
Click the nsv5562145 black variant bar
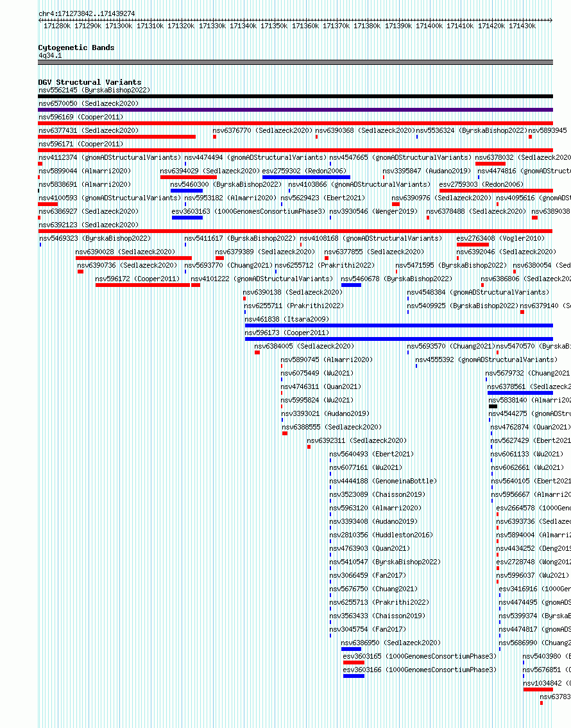(296, 96)
